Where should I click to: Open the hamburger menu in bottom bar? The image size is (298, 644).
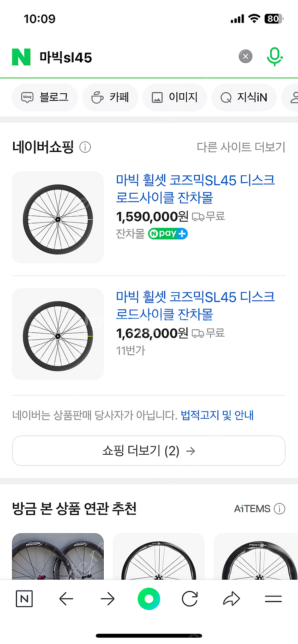[x=273, y=599]
